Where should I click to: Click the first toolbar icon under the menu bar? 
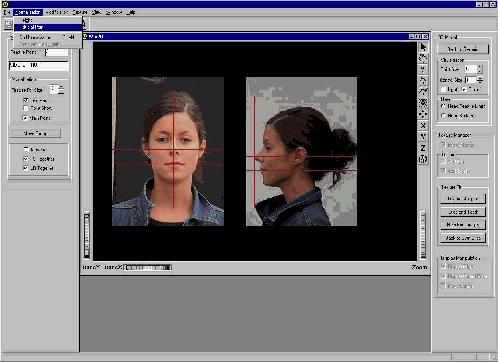9,24
